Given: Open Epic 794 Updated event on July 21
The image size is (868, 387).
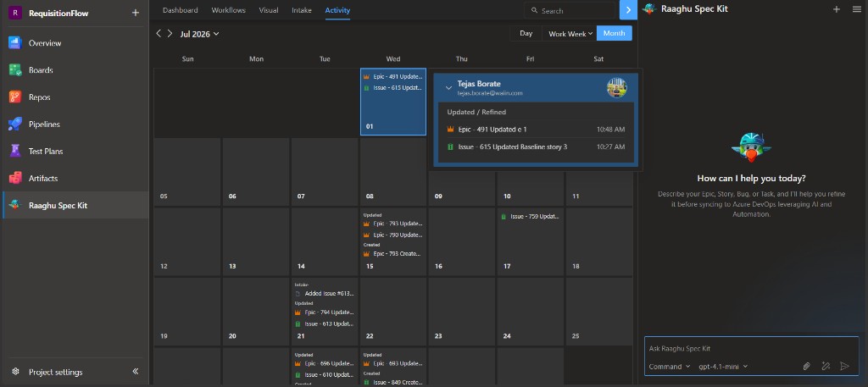Looking at the screenshot, I should (324, 312).
